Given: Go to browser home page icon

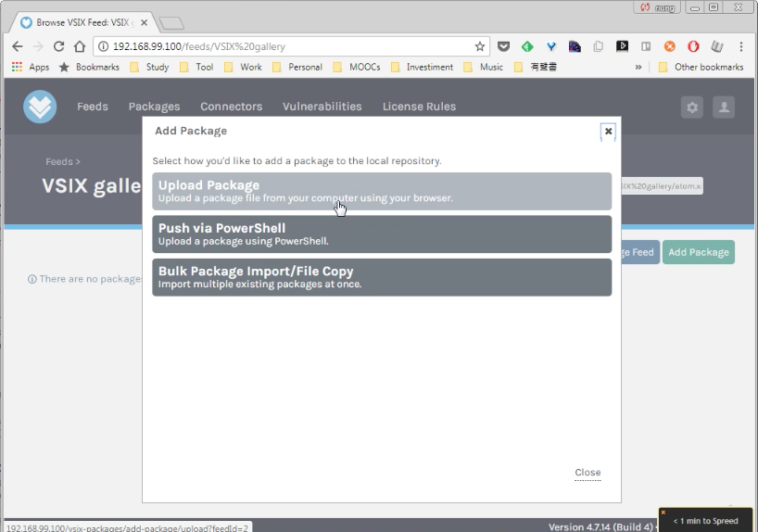Looking at the screenshot, I should coord(80,46).
